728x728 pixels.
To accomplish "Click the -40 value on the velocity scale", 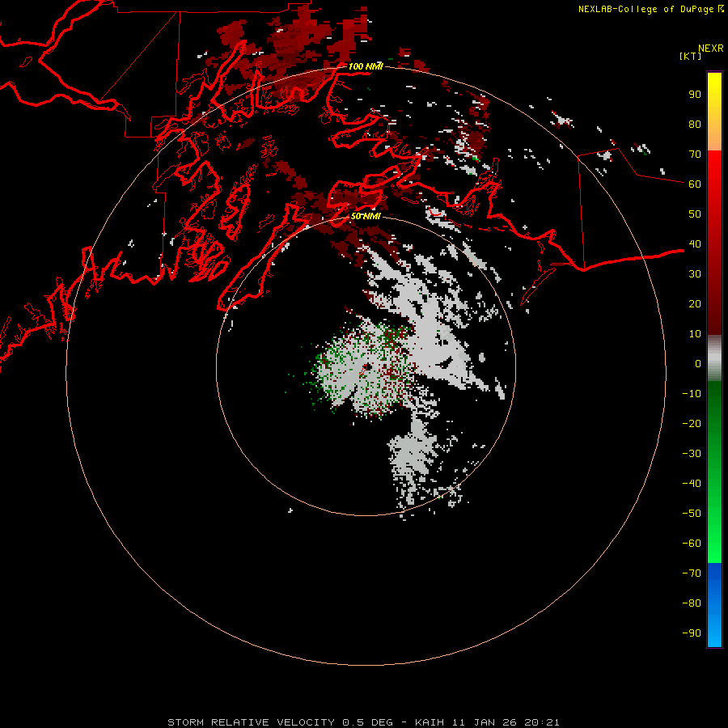I will [x=692, y=484].
